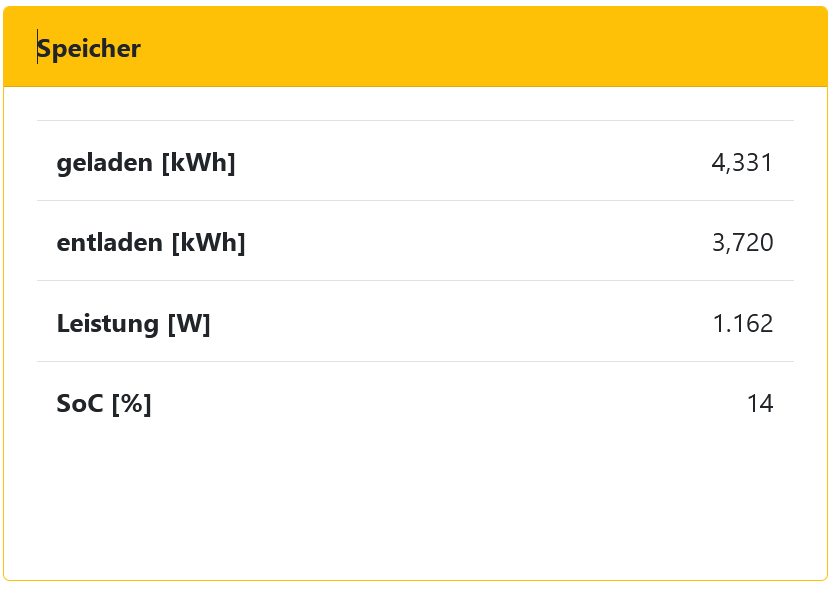
Task: Select the "[kWh]" unit in the entladen row
Action: point(208,242)
